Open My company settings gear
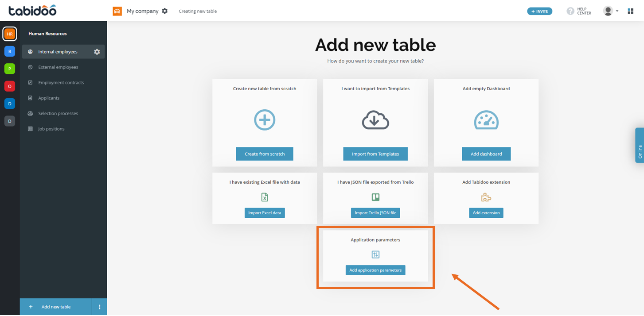Image resolution: width=644 pixels, height=316 pixels. (x=165, y=11)
